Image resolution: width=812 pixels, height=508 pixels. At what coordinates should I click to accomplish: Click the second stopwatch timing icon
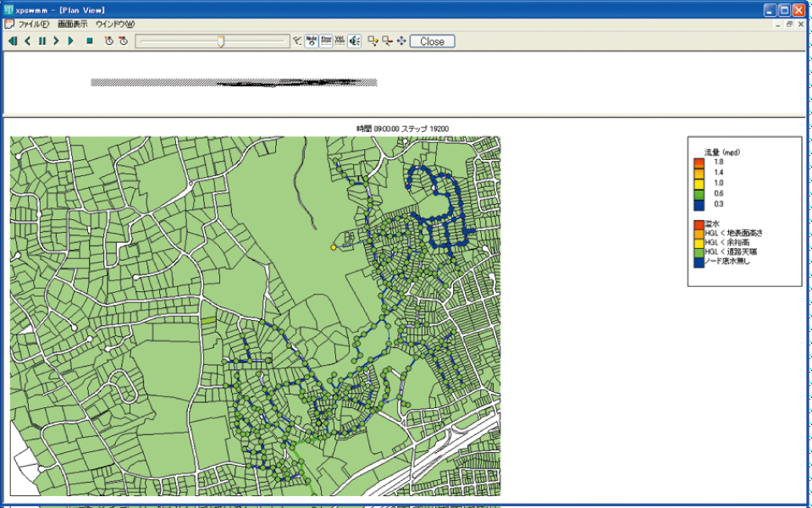click(124, 41)
